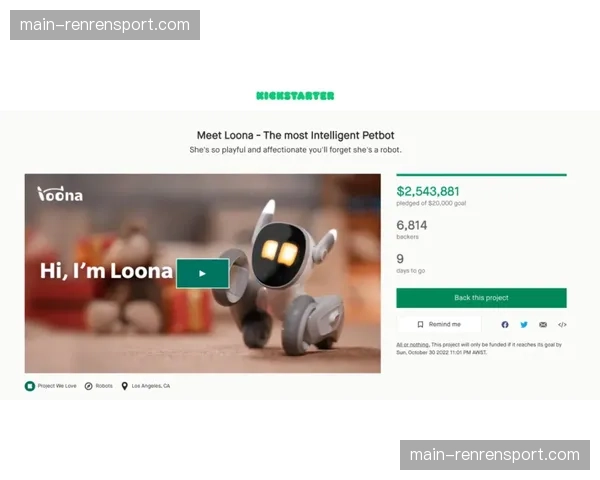This screenshot has width=600, height=480.
Task: Click the green funding progress bar
Action: tap(481, 175)
